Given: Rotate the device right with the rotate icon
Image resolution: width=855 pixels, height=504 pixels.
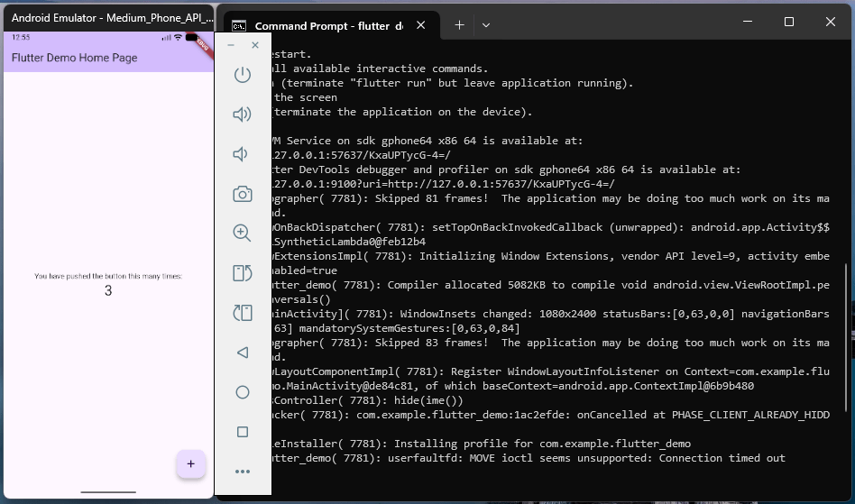Looking at the screenshot, I should pyautogui.click(x=243, y=313).
